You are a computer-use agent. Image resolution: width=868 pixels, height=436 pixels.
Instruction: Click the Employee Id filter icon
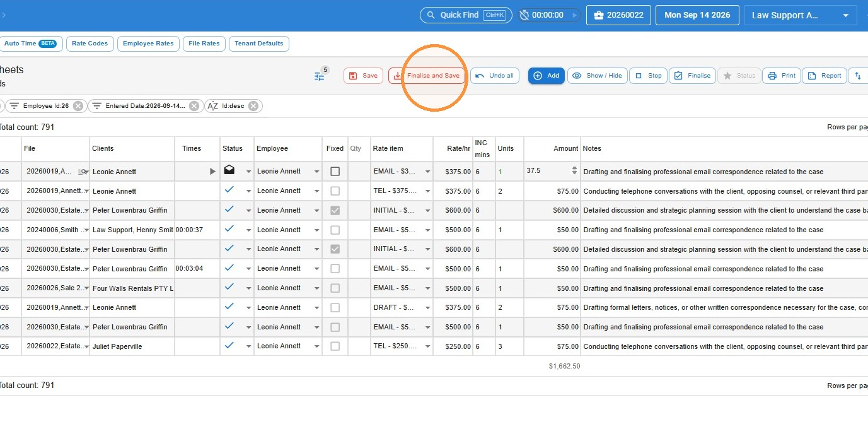point(14,106)
